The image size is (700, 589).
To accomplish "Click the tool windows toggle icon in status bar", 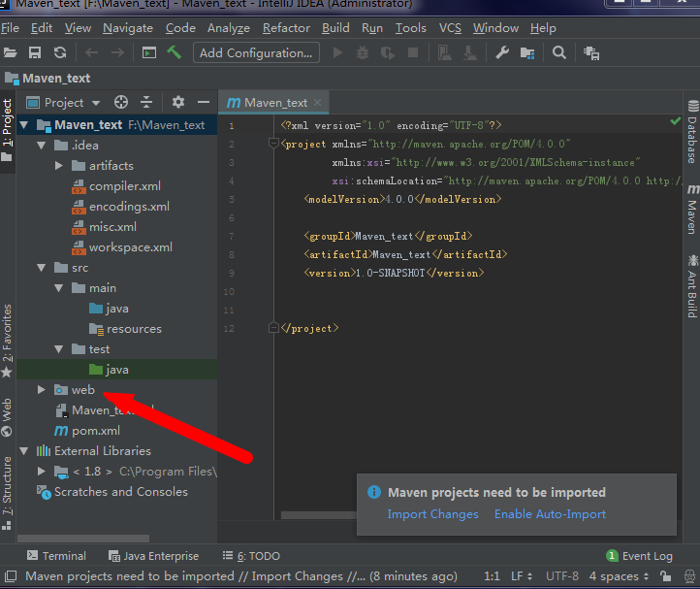I will [x=11, y=576].
